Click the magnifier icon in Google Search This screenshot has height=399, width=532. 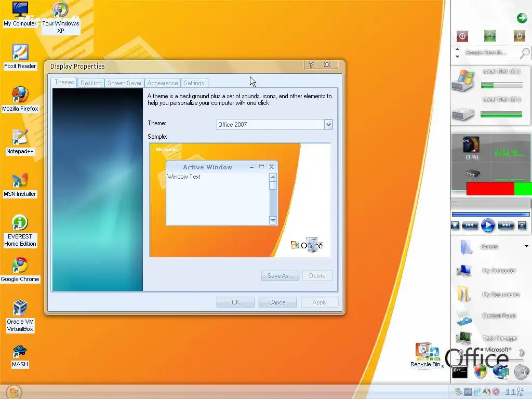(x=525, y=53)
